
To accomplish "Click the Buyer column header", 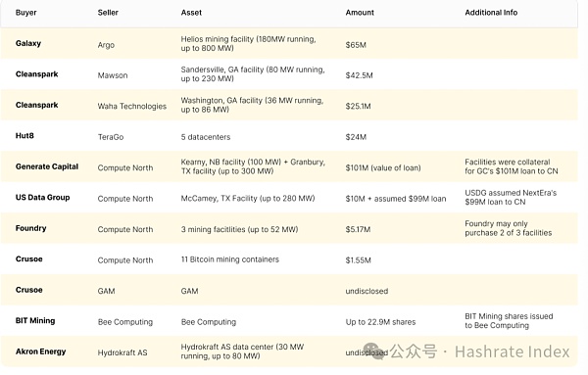I will click(25, 13).
